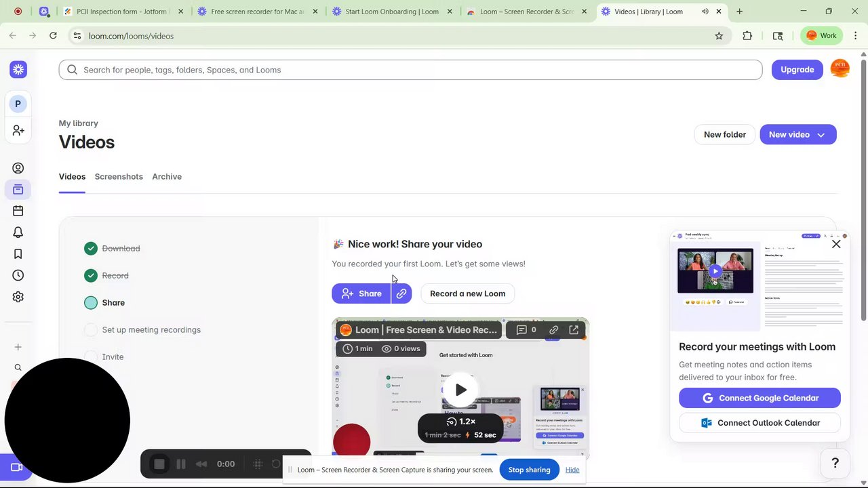Viewport: 868px width, 488px height.
Task: Copy video link with chain icon beside Share
Action: point(401,293)
